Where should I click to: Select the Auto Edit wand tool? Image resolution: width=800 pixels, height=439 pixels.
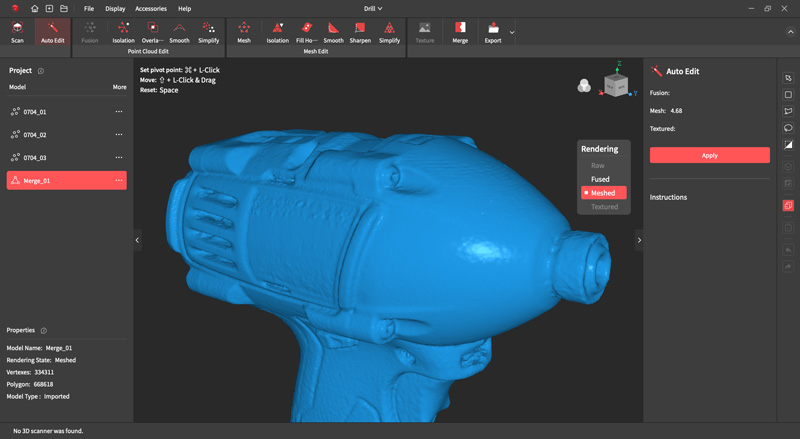[53, 32]
